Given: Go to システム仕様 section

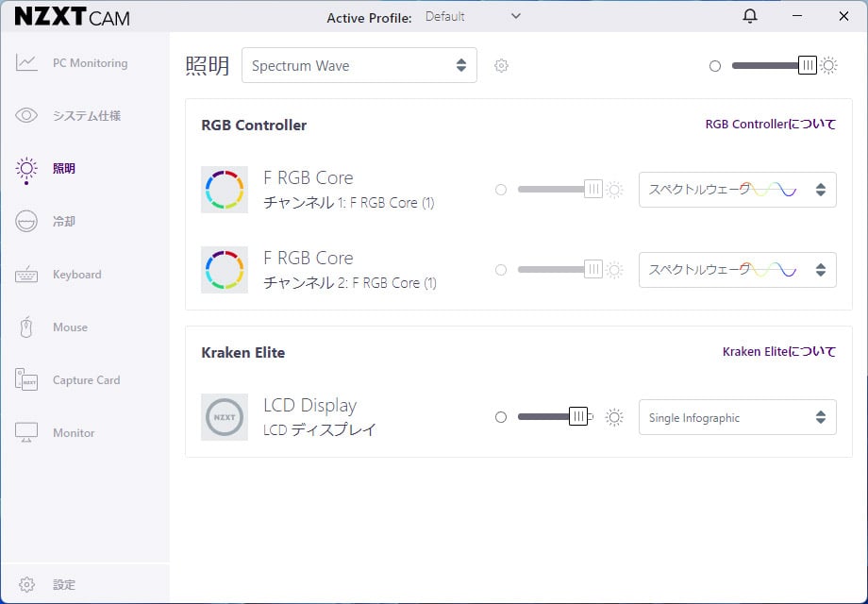Looking at the screenshot, I should coord(87,116).
